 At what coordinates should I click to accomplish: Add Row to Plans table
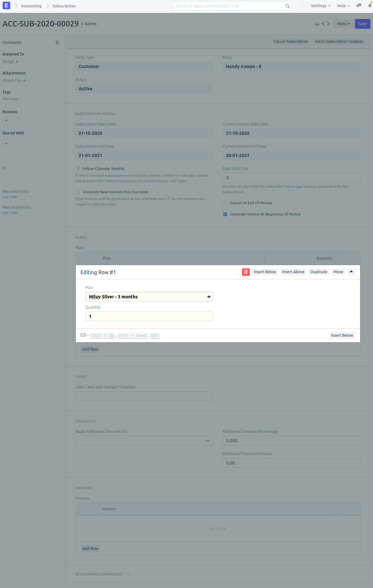[90, 349]
